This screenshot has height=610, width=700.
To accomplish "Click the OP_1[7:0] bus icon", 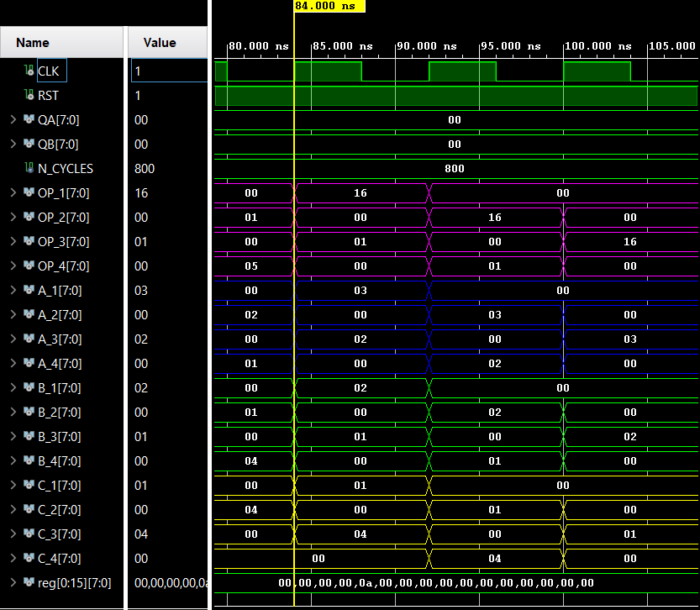I will tap(29, 192).
